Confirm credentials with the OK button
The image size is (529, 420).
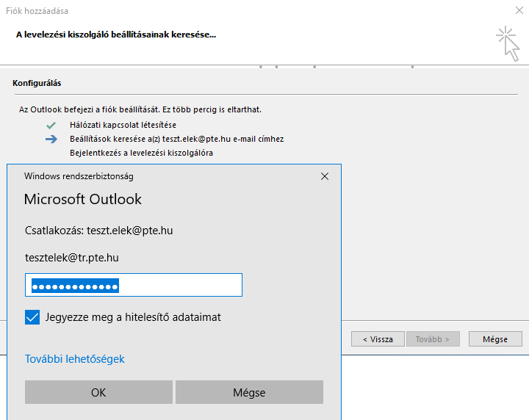(98, 392)
